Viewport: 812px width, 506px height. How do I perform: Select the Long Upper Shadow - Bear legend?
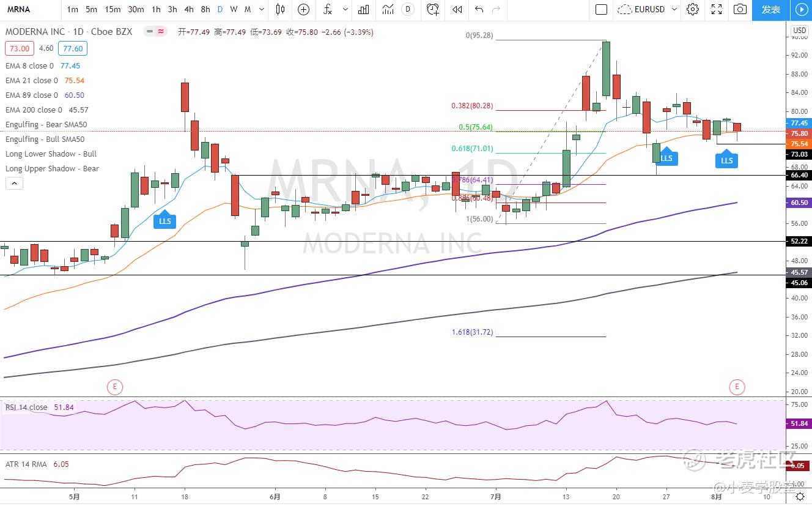[x=52, y=169]
